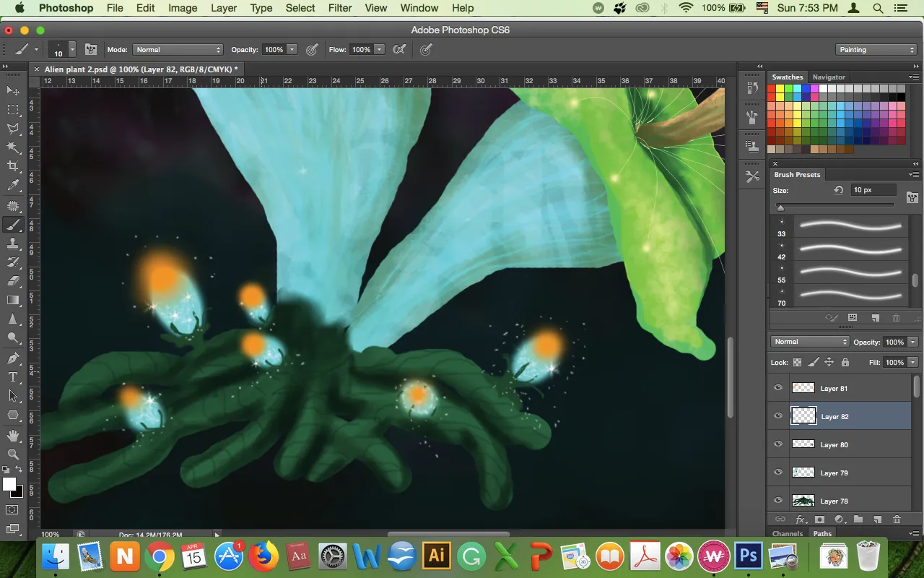Select the Rectangular Marquee tool
The height and width of the screenshot is (578, 924).
click(13, 110)
